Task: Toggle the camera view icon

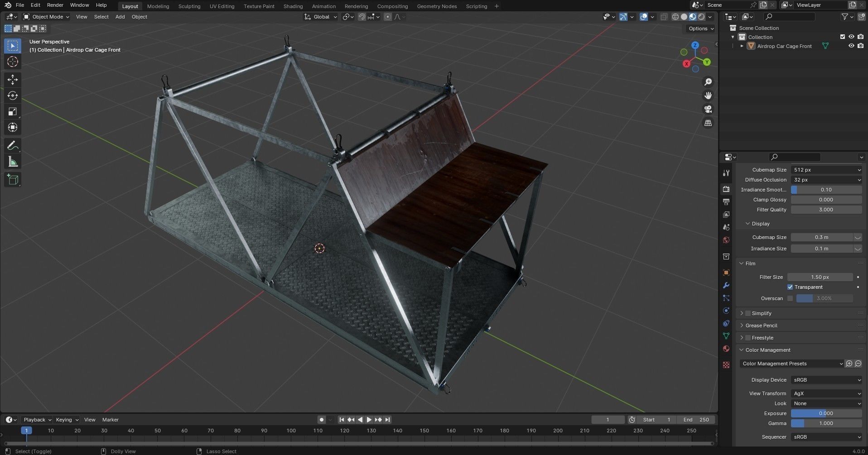Action: tap(708, 109)
